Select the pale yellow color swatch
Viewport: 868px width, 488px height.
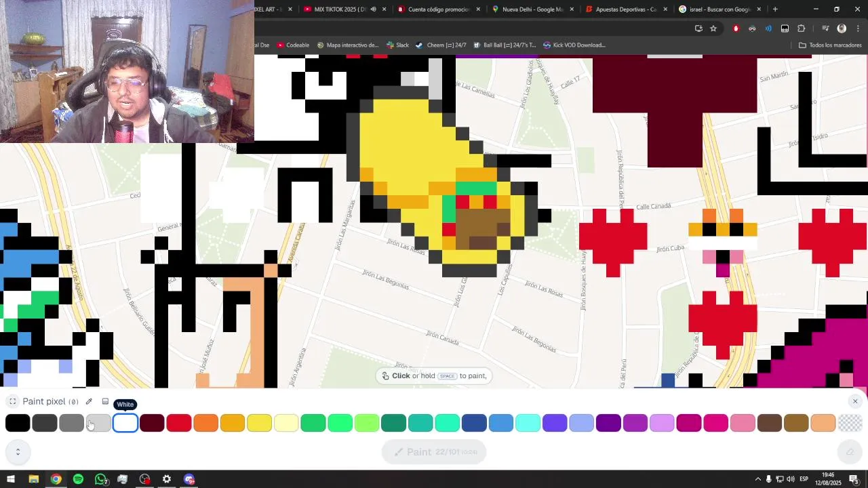(x=286, y=423)
